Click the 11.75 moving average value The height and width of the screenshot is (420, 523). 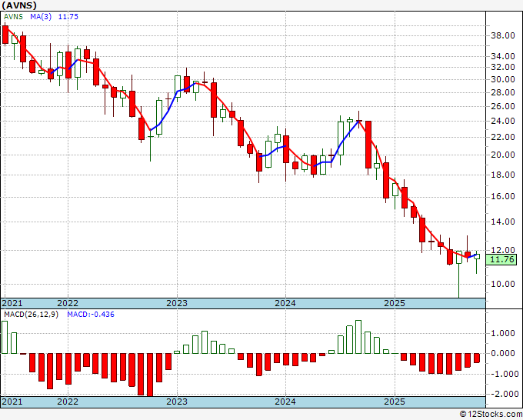68,17
